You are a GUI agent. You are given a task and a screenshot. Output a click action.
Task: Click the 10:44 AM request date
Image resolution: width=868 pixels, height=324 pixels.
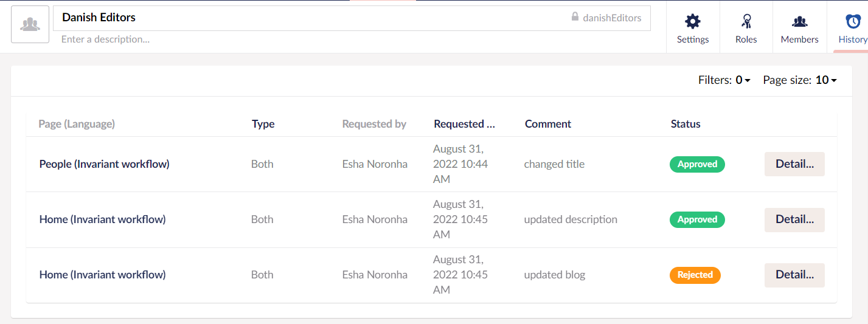(x=460, y=164)
